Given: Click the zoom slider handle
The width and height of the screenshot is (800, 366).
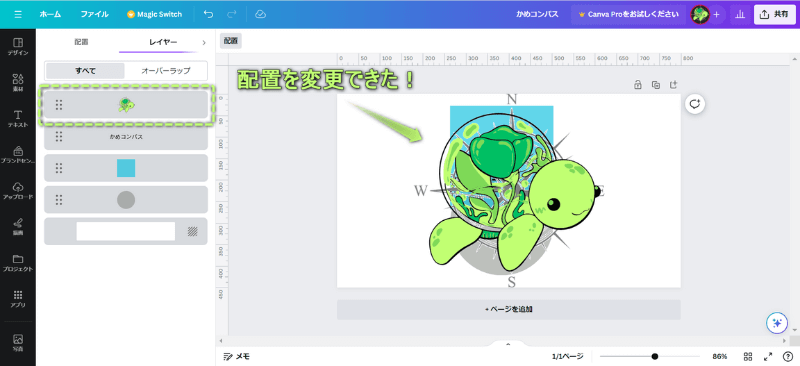Looking at the screenshot, I should [x=655, y=356].
